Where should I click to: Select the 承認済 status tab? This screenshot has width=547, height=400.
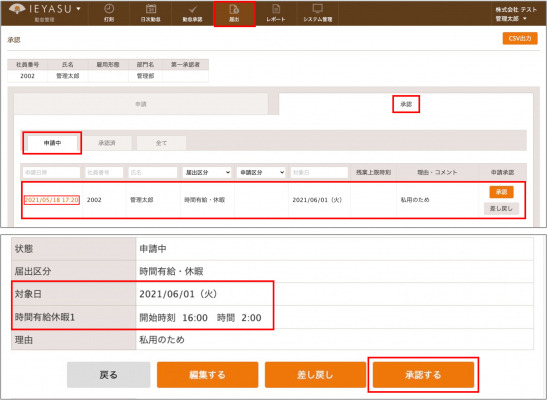tap(107, 143)
